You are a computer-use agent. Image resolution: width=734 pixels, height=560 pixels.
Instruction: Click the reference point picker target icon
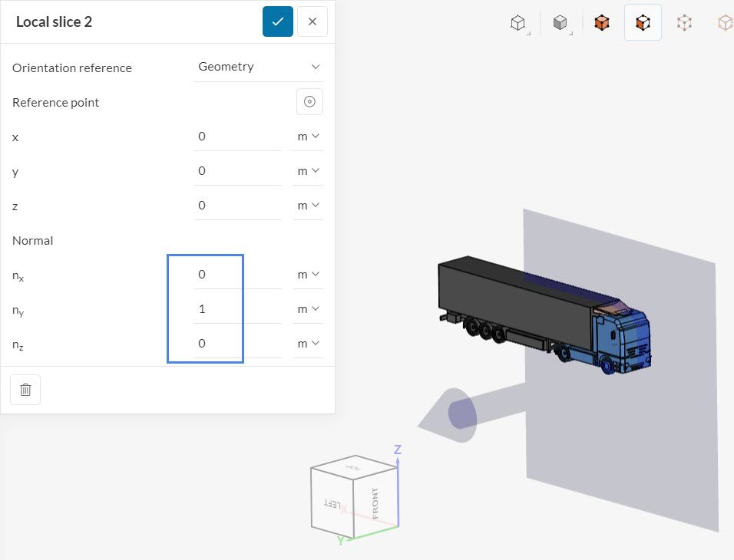[309, 102]
